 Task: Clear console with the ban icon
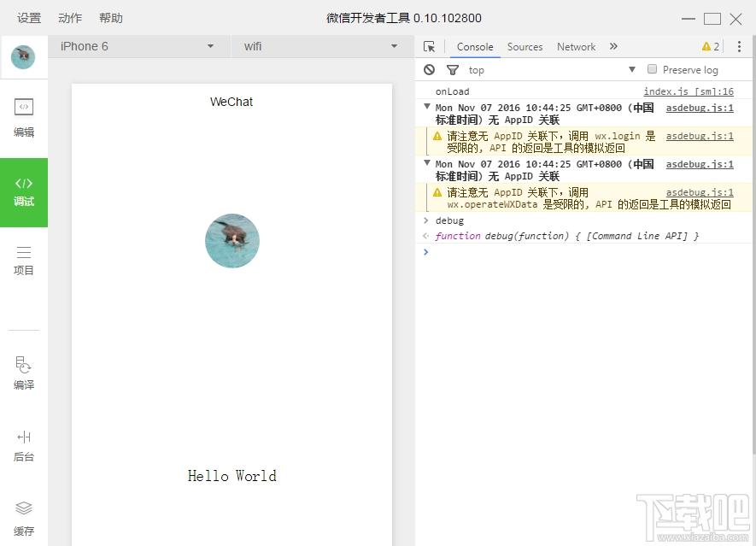[x=429, y=70]
